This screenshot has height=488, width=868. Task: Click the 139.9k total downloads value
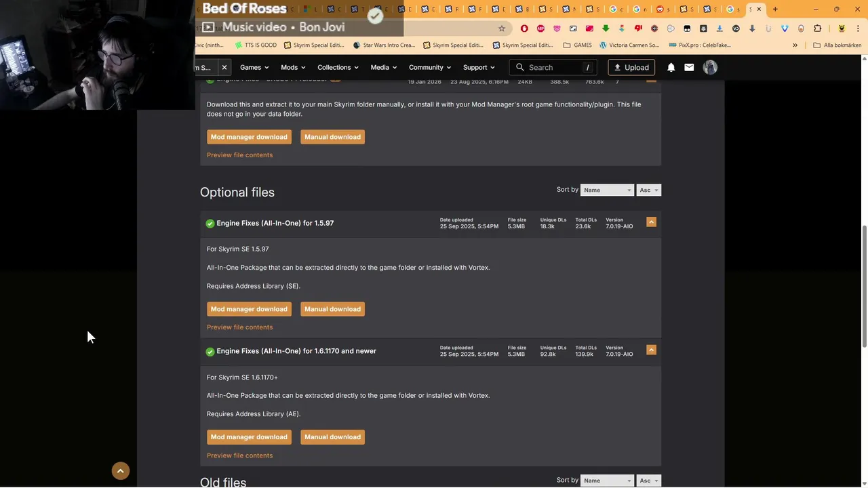(585, 354)
